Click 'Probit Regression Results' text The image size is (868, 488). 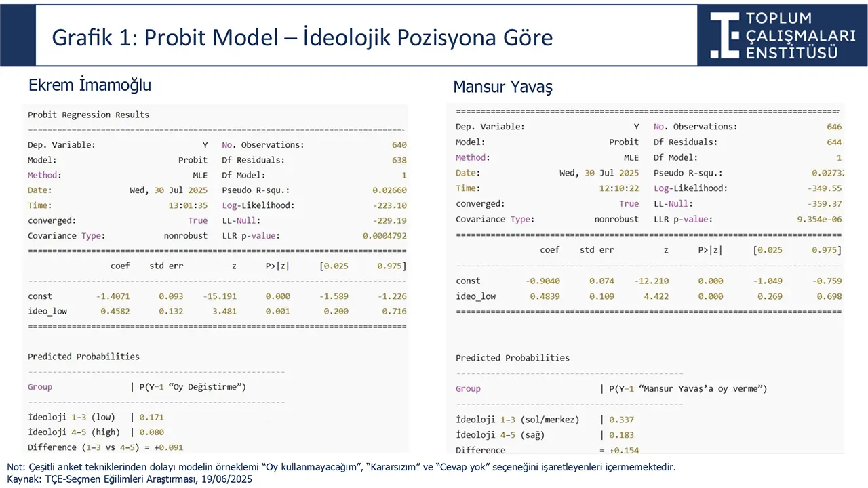coord(88,115)
